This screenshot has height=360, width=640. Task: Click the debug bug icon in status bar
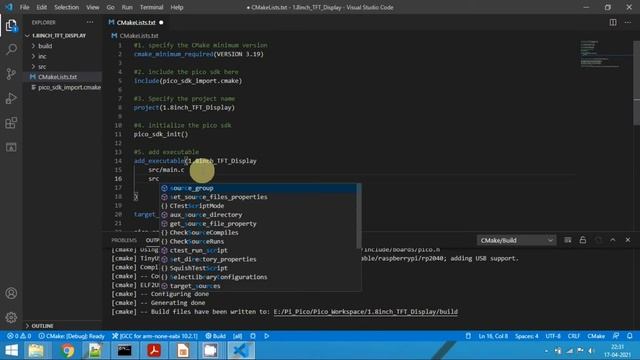click(x=253, y=336)
